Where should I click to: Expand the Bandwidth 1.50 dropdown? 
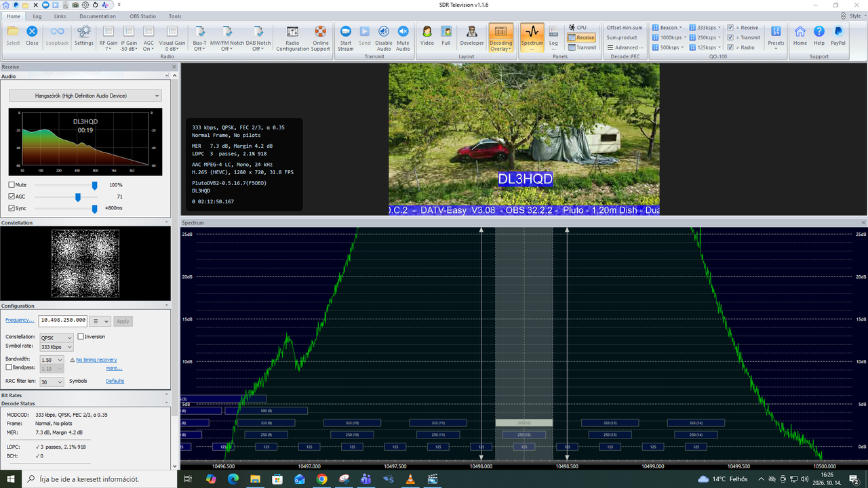tap(52, 360)
